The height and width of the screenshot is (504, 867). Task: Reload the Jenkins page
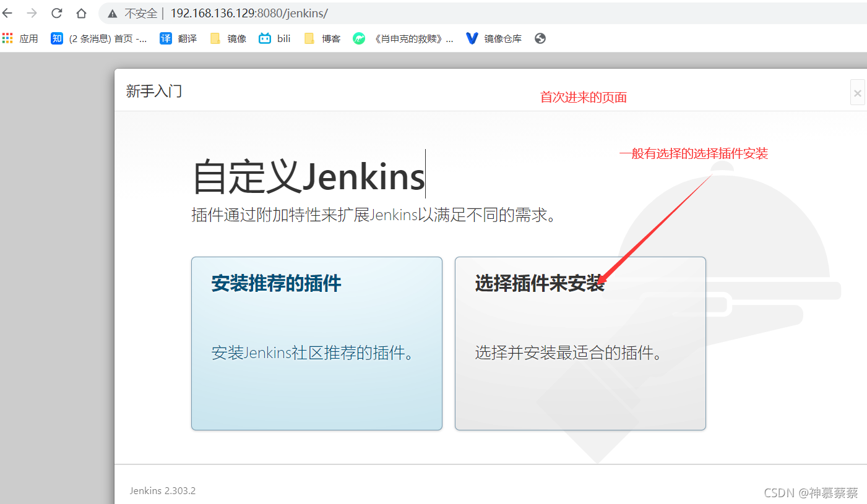[57, 13]
